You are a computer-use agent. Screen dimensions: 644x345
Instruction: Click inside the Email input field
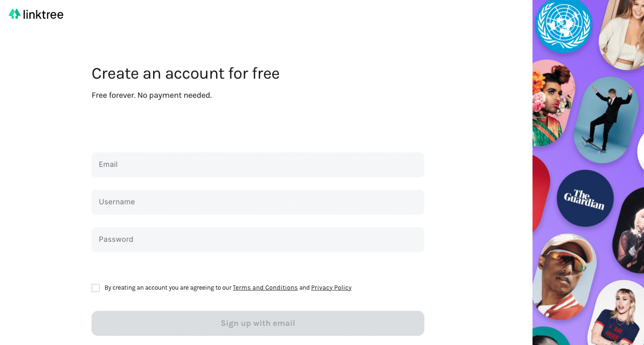point(257,165)
